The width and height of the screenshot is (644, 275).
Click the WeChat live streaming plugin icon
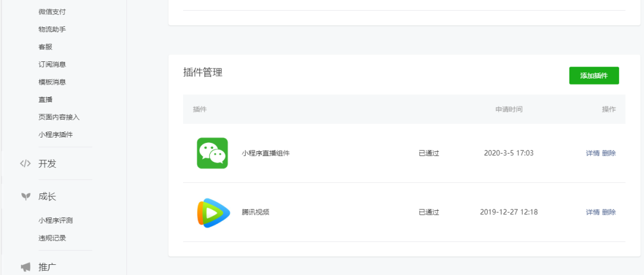tap(212, 153)
